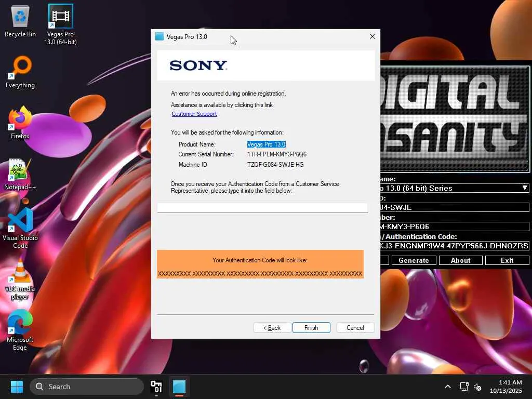This screenshot has height=399, width=532.
Task: Launch Vegas Pro 13.0 (64-bit) desktop shortcut
Action: coord(60,24)
